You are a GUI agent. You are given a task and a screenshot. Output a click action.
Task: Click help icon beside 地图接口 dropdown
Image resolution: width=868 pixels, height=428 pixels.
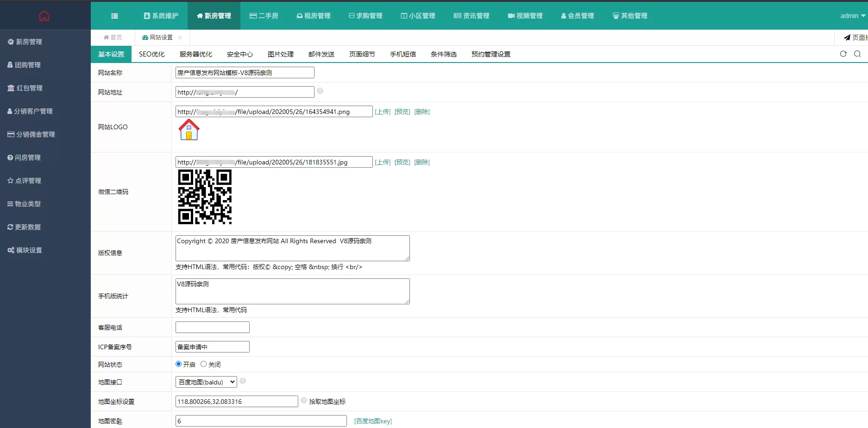tap(243, 381)
